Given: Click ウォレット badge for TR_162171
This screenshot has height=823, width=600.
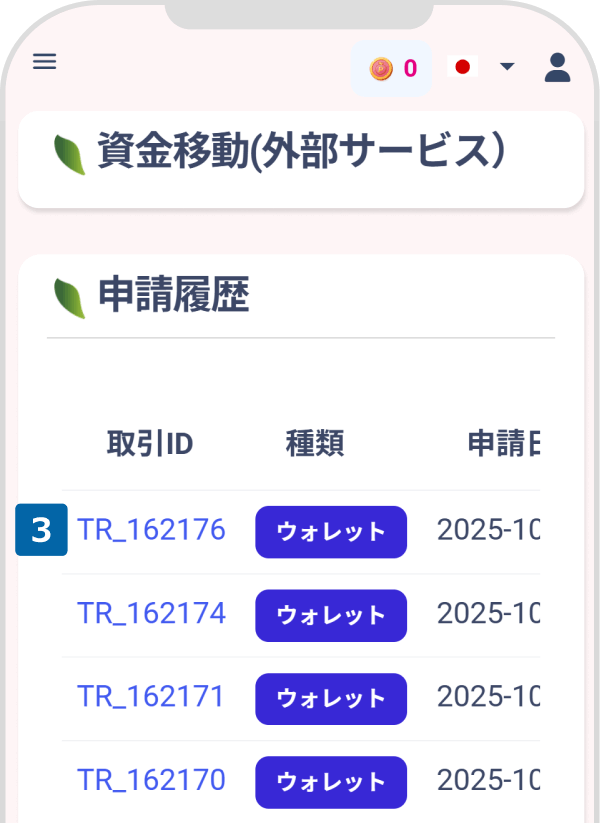Looking at the screenshot, I should coord(331,698).
